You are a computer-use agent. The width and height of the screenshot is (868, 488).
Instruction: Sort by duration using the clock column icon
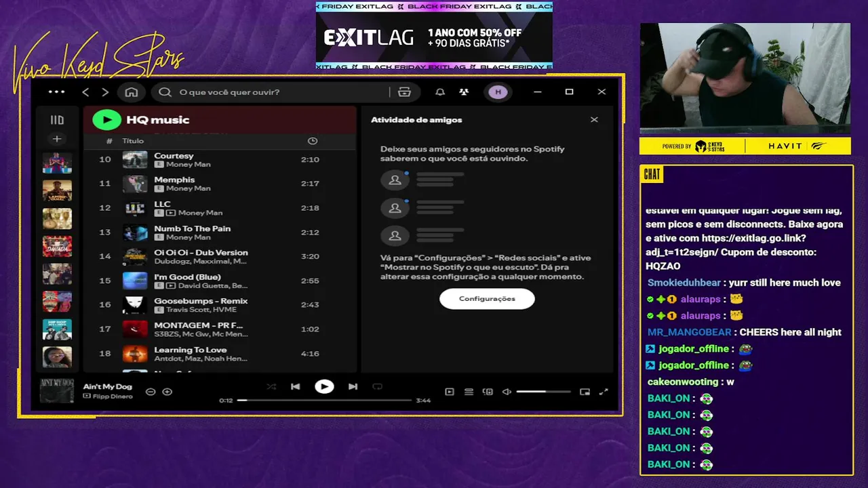313,141
